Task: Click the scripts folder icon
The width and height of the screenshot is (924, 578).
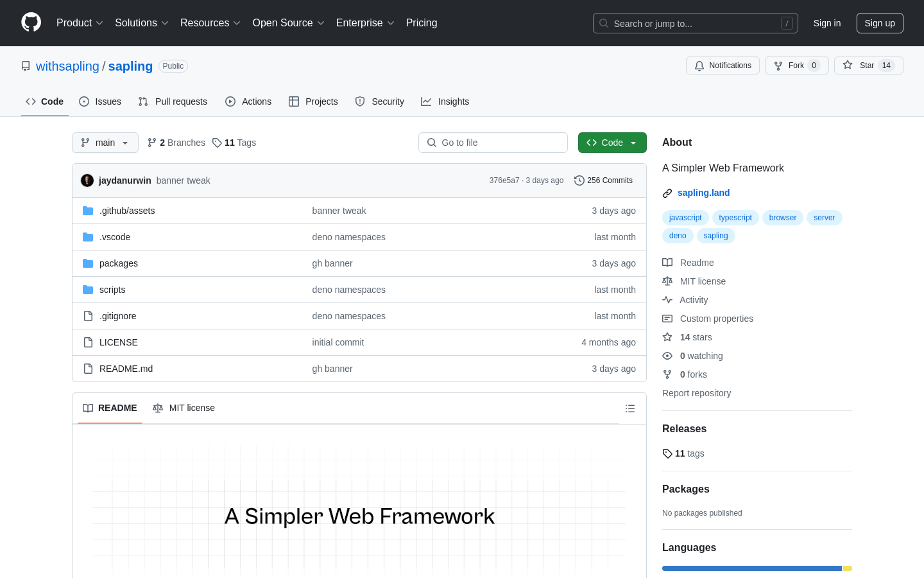Action: click(x=88, y=290)
